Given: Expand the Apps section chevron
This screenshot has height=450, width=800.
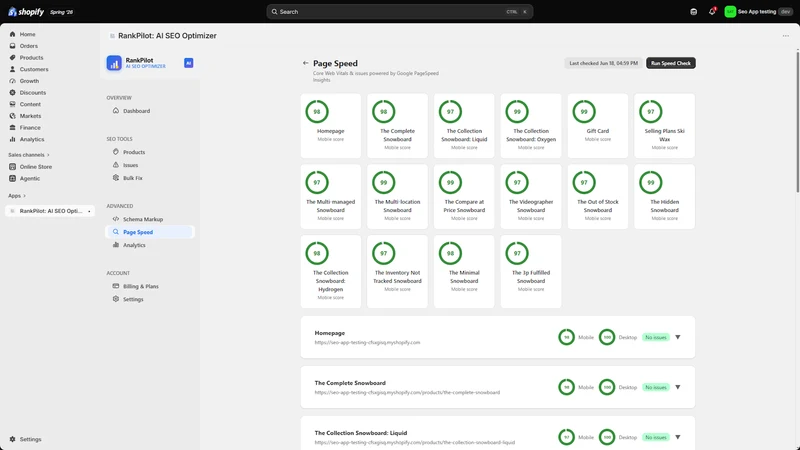Looking at the screenshot, I should click(x=24, y=196).
